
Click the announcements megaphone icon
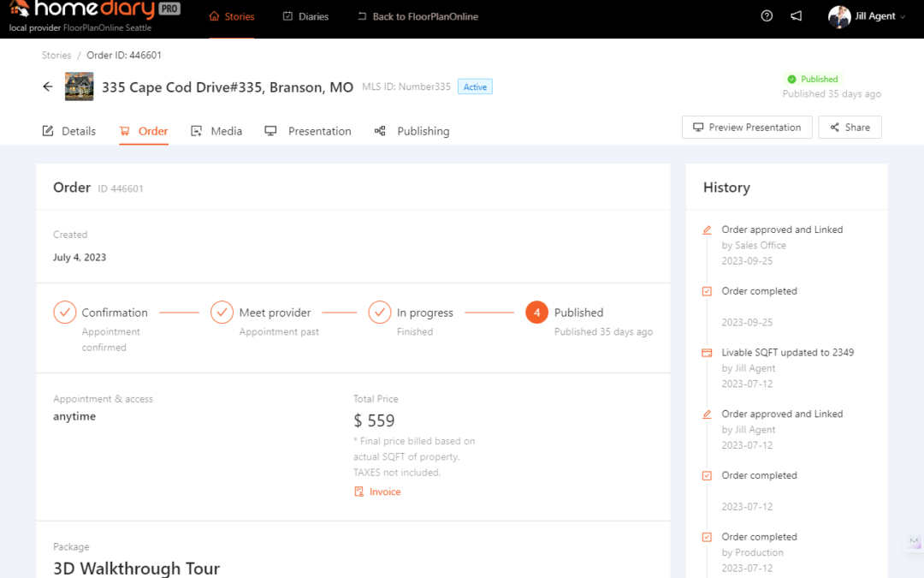[797, 15]
